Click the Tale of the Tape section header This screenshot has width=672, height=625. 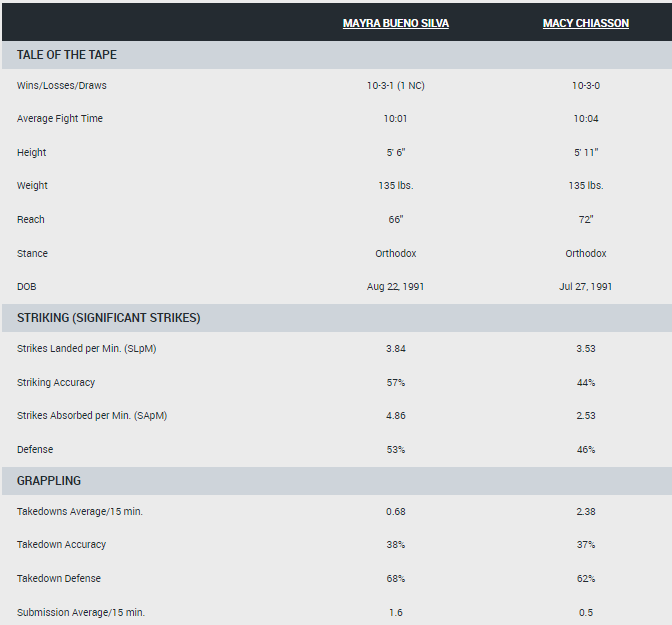(x=67, y=55)
